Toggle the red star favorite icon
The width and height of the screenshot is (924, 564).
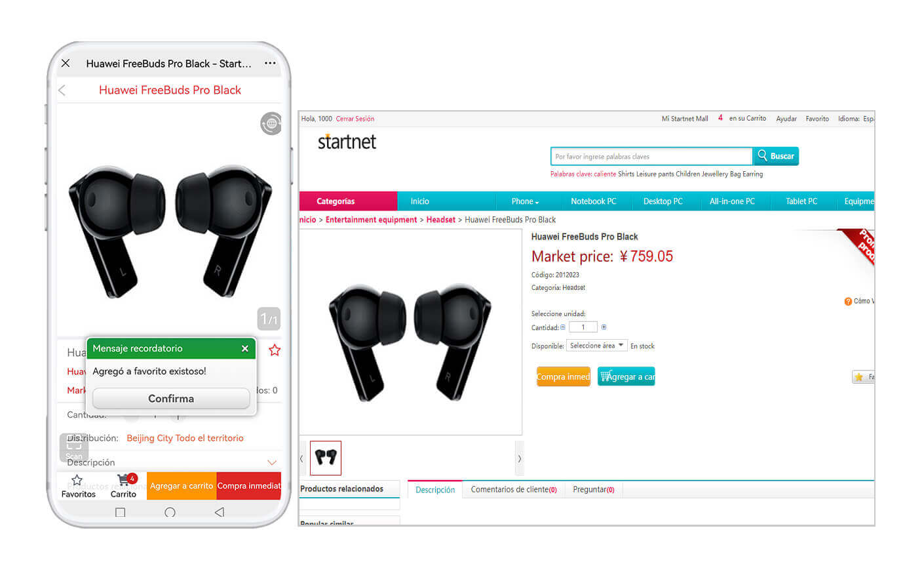[x=275, y=350]
